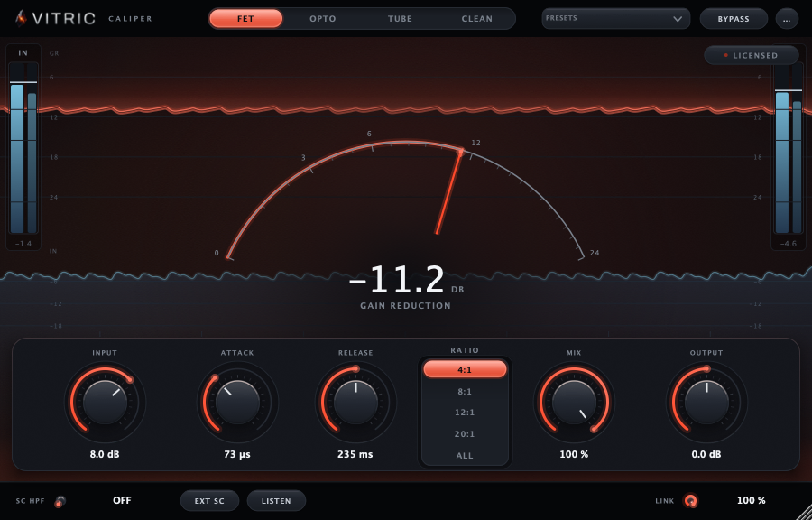Select the 8:1 ratio
This screenshot has height=520, width=812.
465,391
